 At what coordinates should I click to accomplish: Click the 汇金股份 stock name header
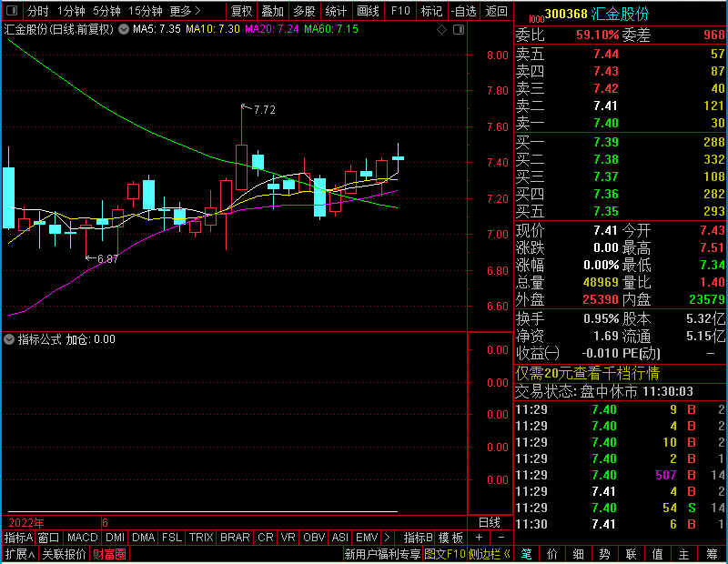tap(620, 14)
